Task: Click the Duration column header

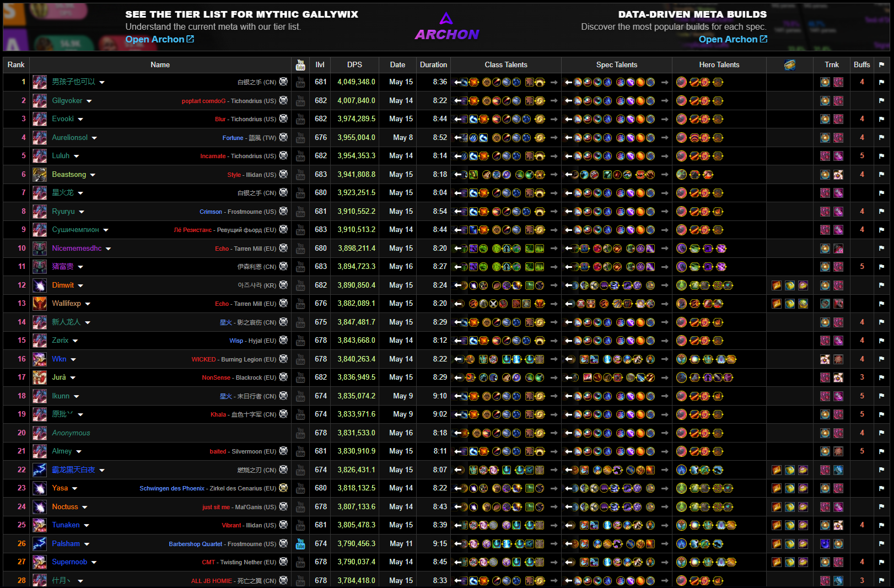Action: coord(433,64)
